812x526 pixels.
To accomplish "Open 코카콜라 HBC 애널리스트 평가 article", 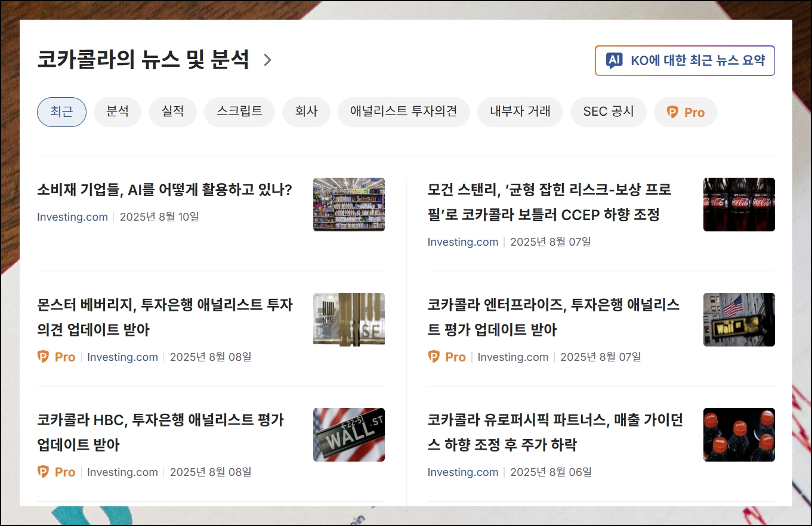I will [160, 432].
